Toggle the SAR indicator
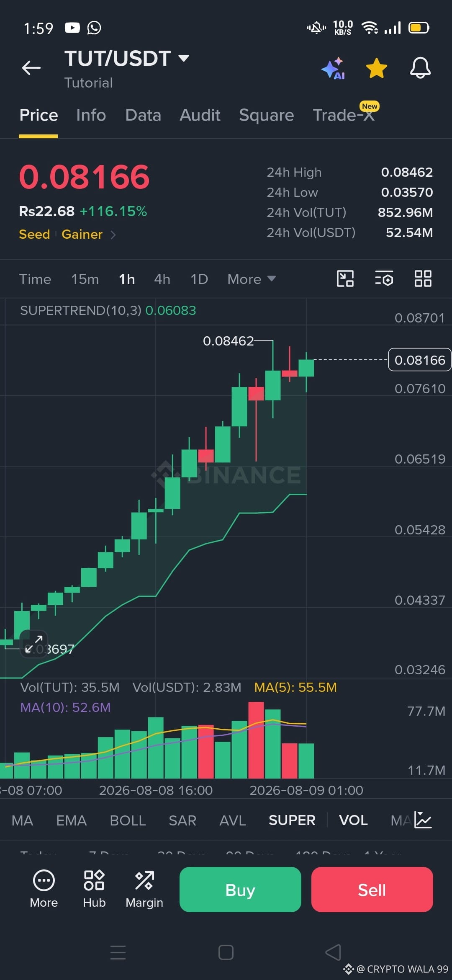The image size is (452, 980). 182,820
